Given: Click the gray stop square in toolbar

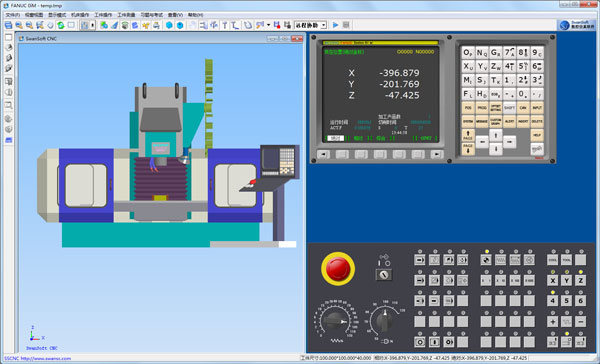Looking at the screenshot, I should (x=346, y=25).
